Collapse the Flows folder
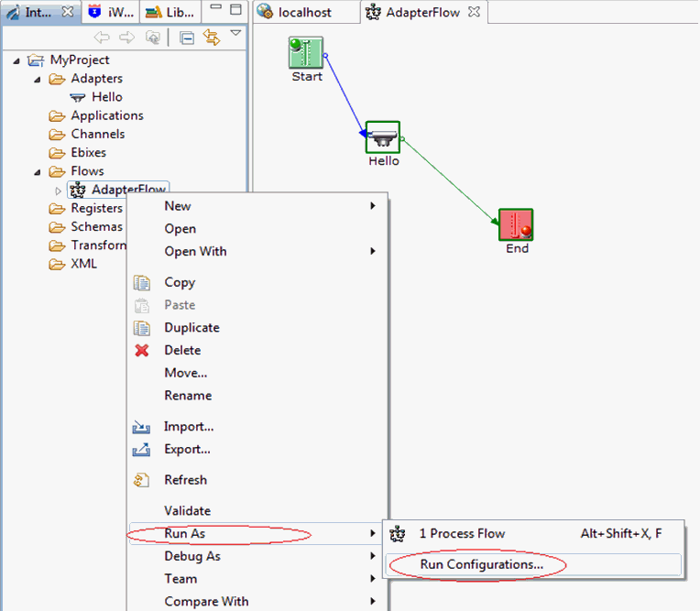The width and height of the screenshot is (700, 611). [38, 172]
